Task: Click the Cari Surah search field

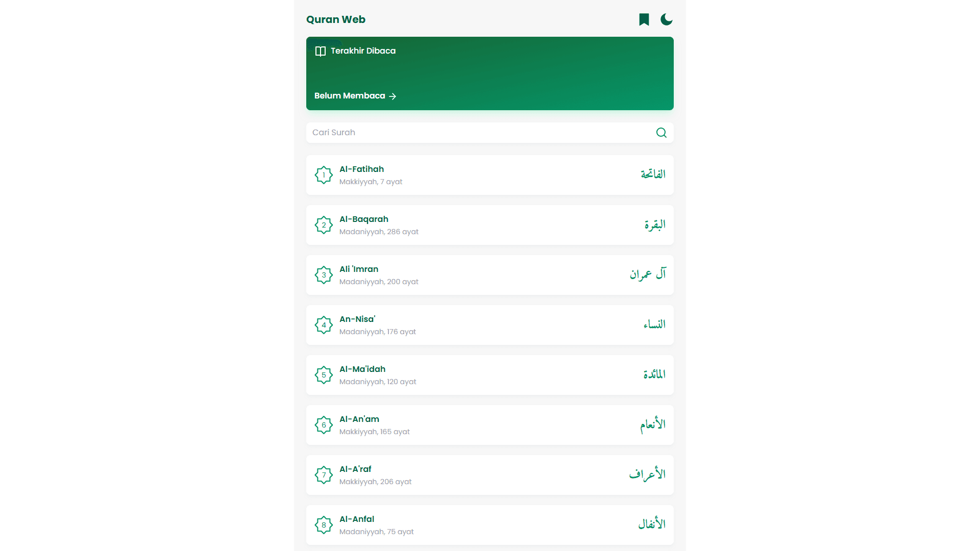Action: pyautogui.click(x=480, y=133)
